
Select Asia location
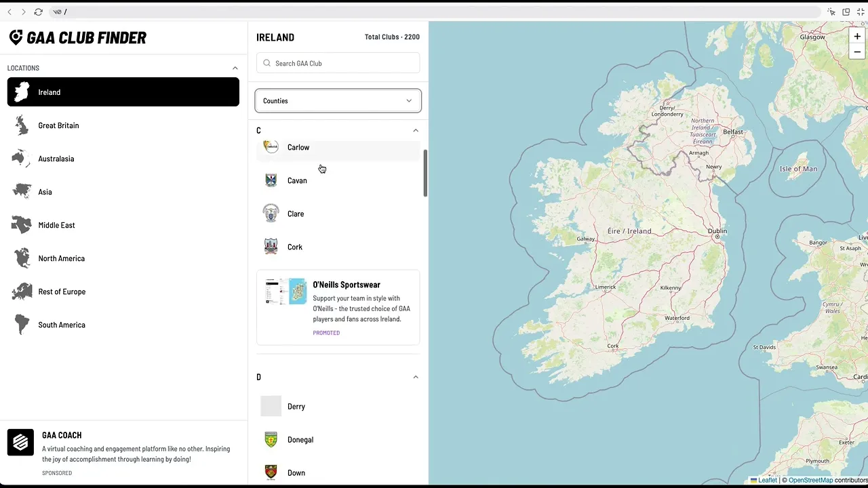123,192
